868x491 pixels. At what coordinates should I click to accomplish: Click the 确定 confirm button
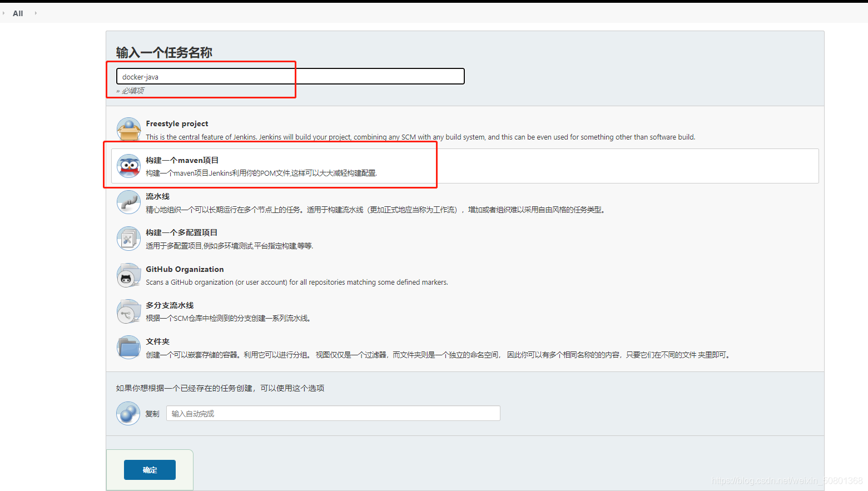[150, 470]
